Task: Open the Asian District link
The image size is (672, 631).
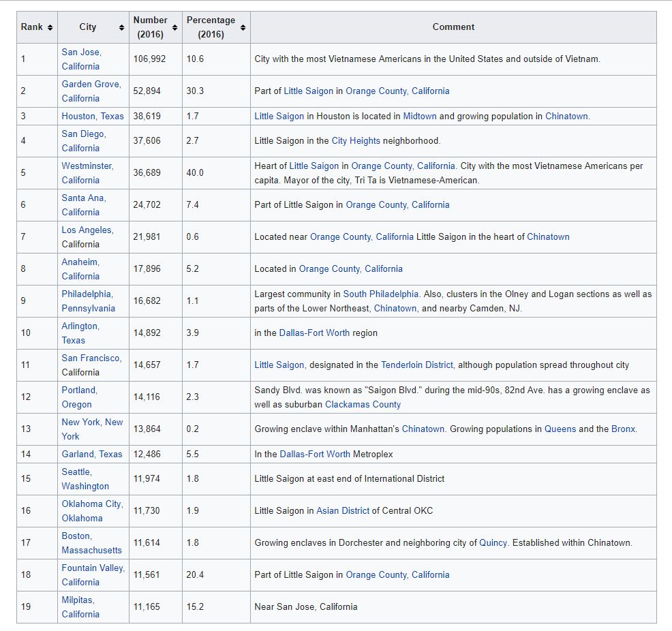Action: coord(343,511)
